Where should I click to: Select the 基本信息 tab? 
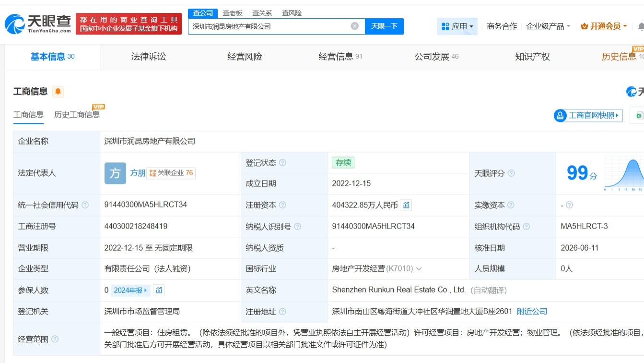pyautogui.click(x=52, y=57)
